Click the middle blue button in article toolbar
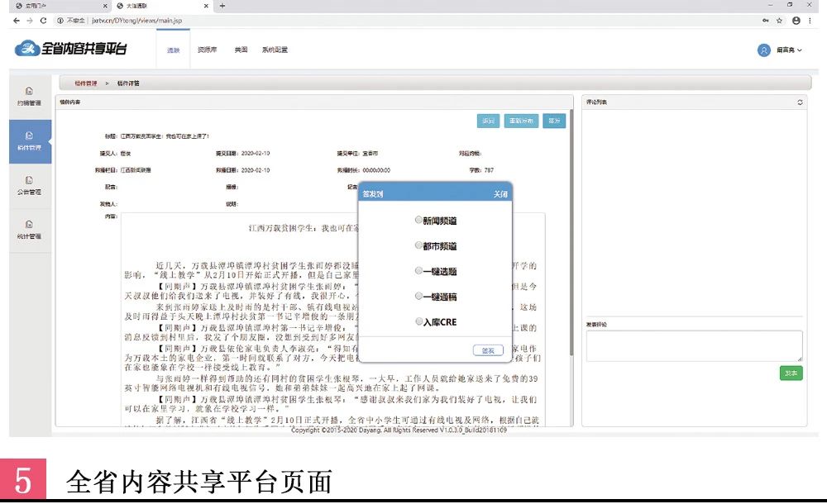The width and height of the screenshot is (827, 504). pos(521,121)
